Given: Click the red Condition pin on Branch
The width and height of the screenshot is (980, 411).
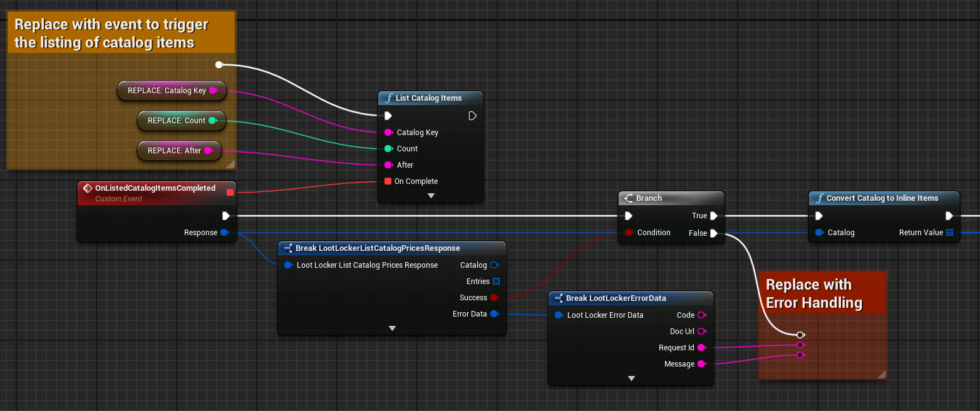Looking at the screenshot, I should pyautogui.click(x=629, y=233).
